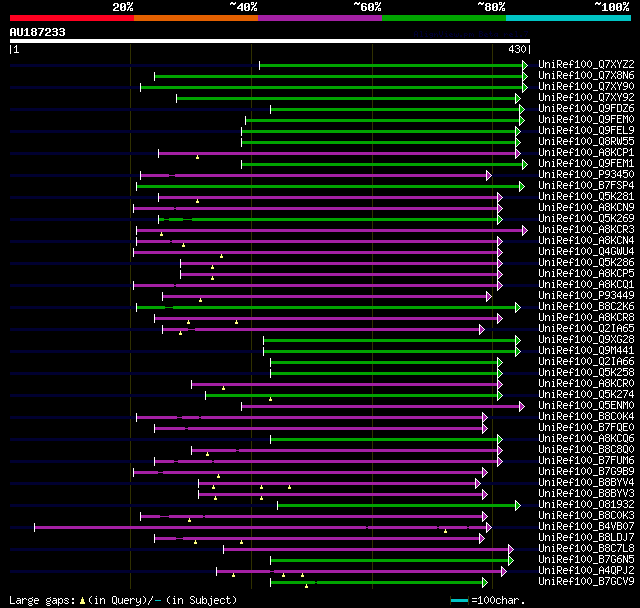Select the UniRef100_Q7X8N6 label
640x608 pixels.
[586, 75]
